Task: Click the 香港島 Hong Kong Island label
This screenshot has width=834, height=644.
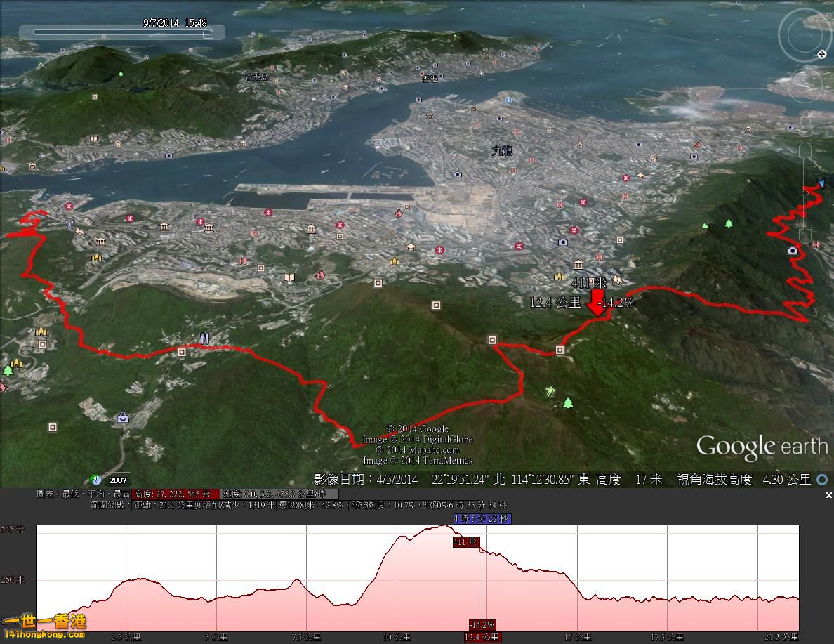Action: tap(257, 77)
